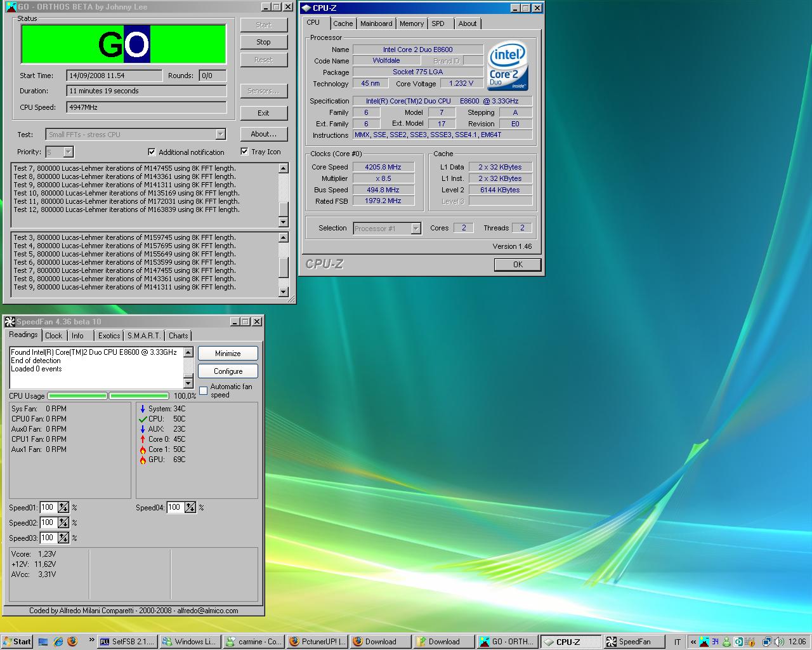Toggle Additional notification checkbox
This screenshot has height=650, width=812.
coord(152,152)
